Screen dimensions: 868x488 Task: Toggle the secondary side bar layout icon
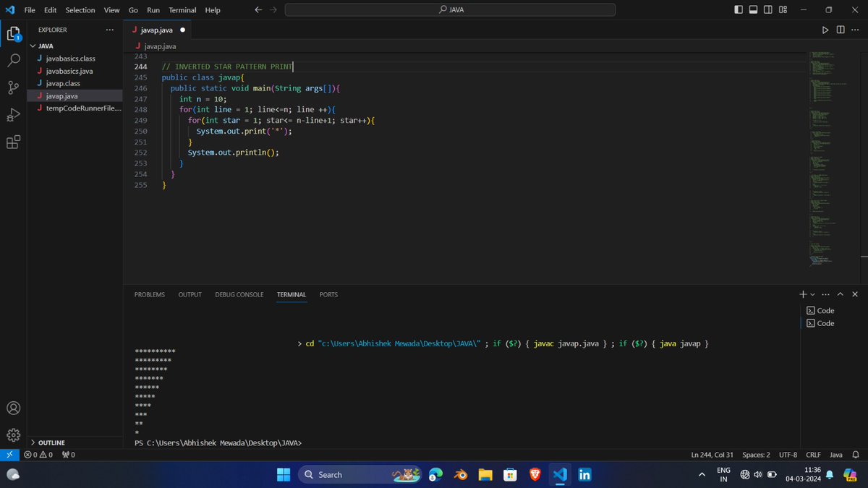pyautogui.click(x=767, y=9)
